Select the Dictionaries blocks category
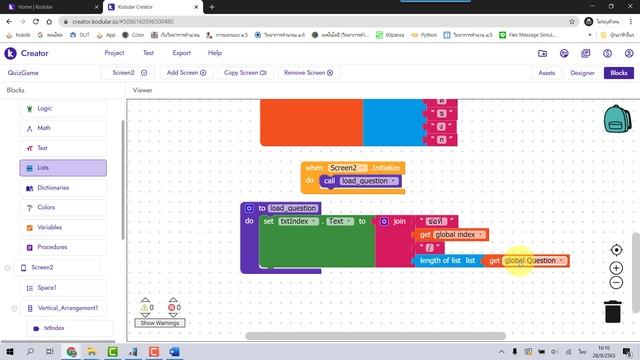The image size is (640, 360). 63,188
